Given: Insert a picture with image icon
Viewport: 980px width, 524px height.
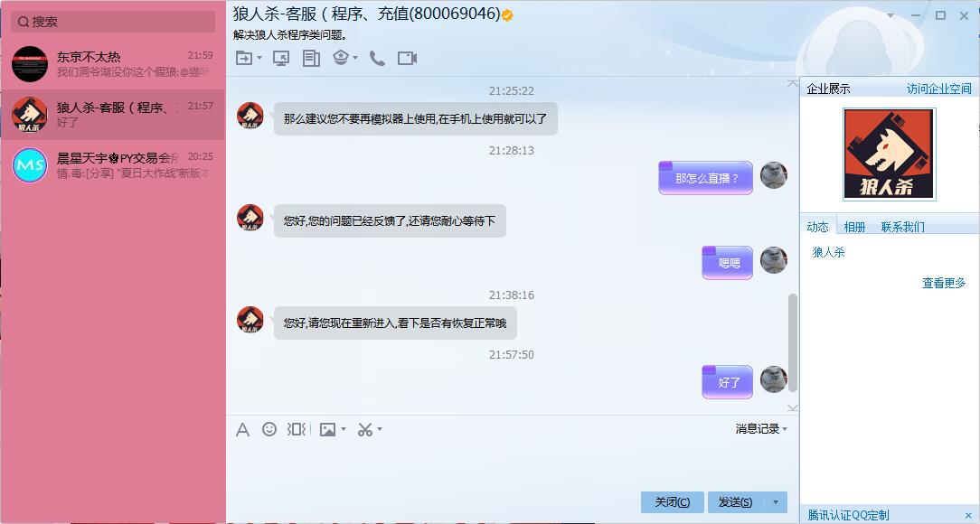Looking at the screenshot, I should tap(327, 430).
